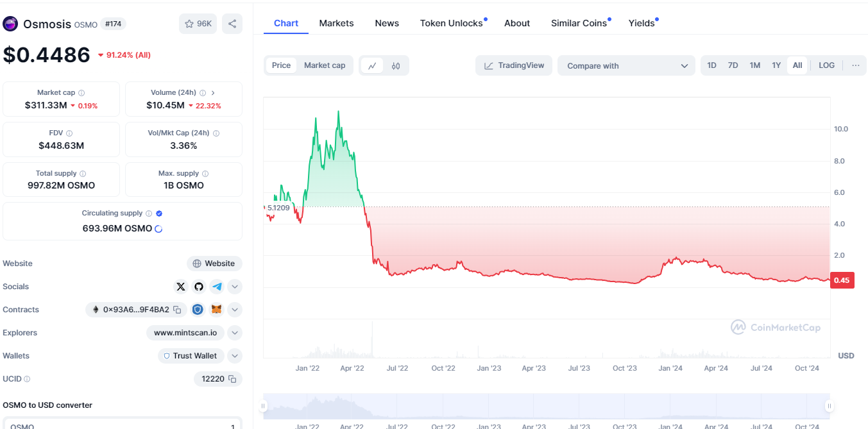Toggle chart to Market cap
The image size is (868, 429).
coord(324,65)
